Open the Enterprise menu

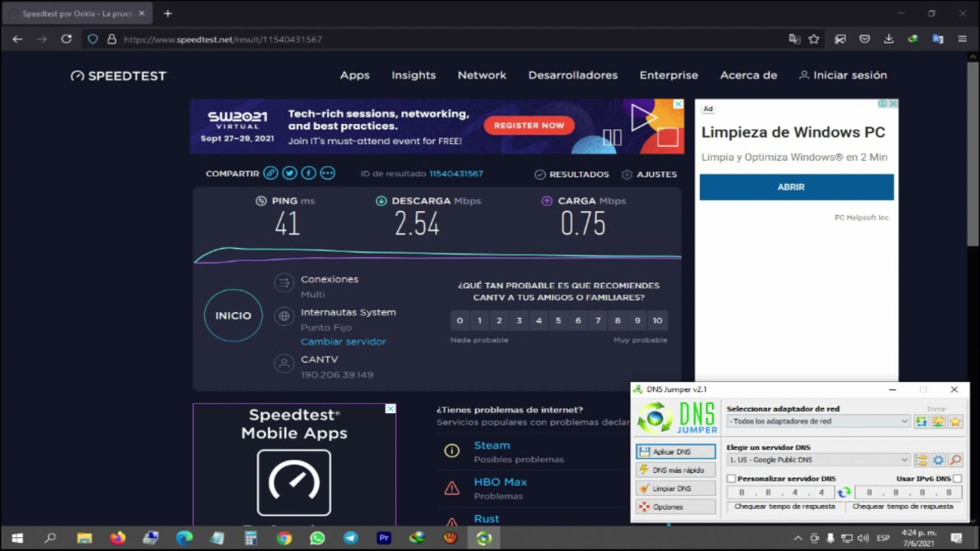668,75
